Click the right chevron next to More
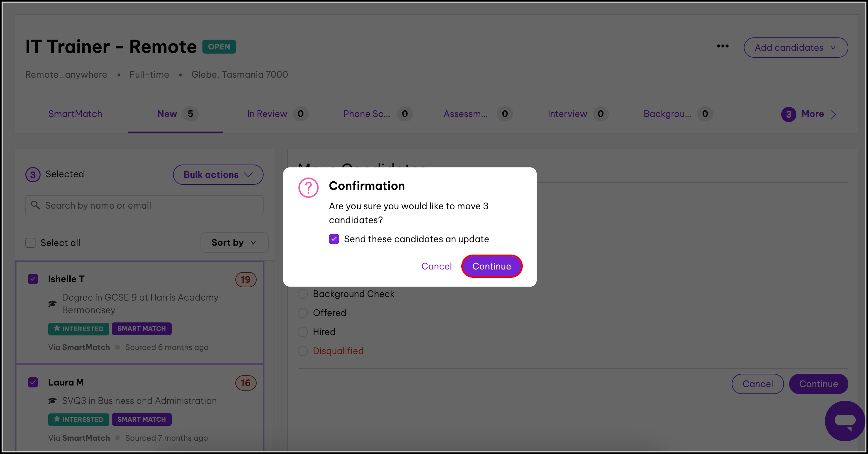 pyautogui.click(x=834, y=114)
